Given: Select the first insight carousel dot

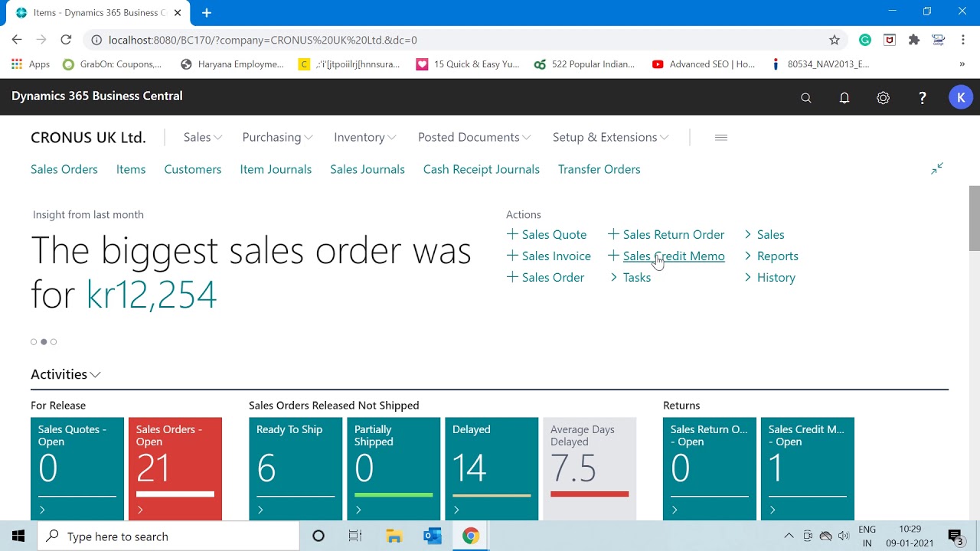Looking at the screenshot, I should [34, 342].
